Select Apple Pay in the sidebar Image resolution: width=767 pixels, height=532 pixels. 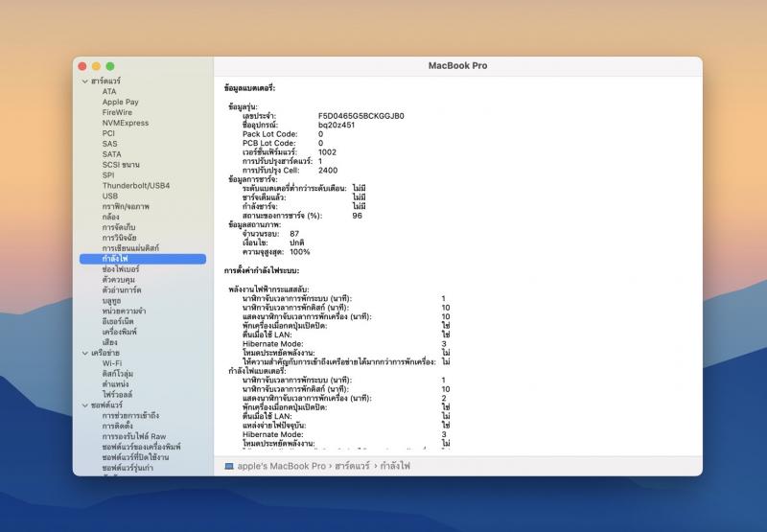pyautogui.click(x=121, y=102)
